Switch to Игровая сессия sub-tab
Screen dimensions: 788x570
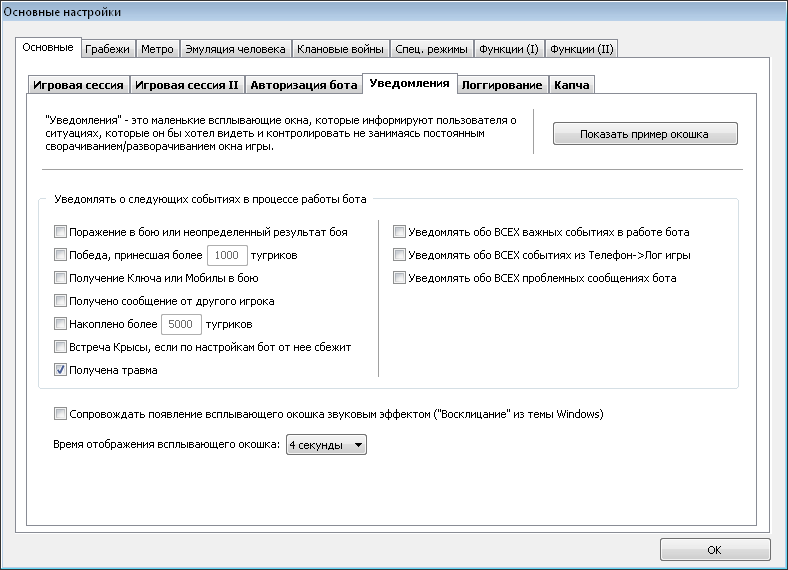pos(78,85)
